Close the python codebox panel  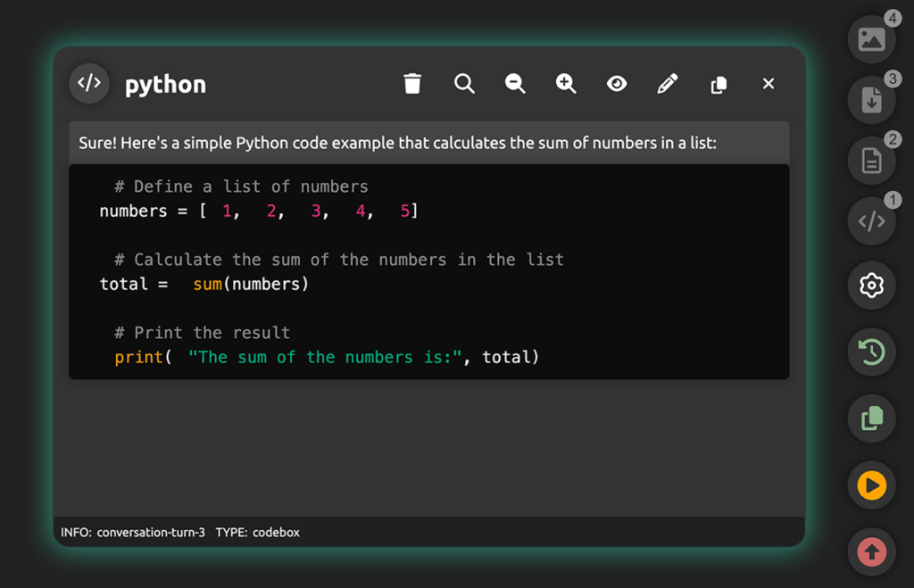pyautogui.click(x=769, y=84)
